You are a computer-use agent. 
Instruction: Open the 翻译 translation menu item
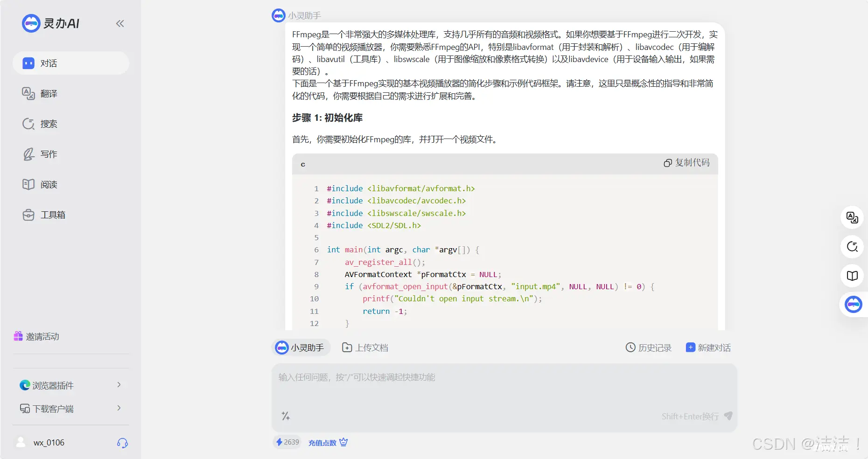coord(71,93)
